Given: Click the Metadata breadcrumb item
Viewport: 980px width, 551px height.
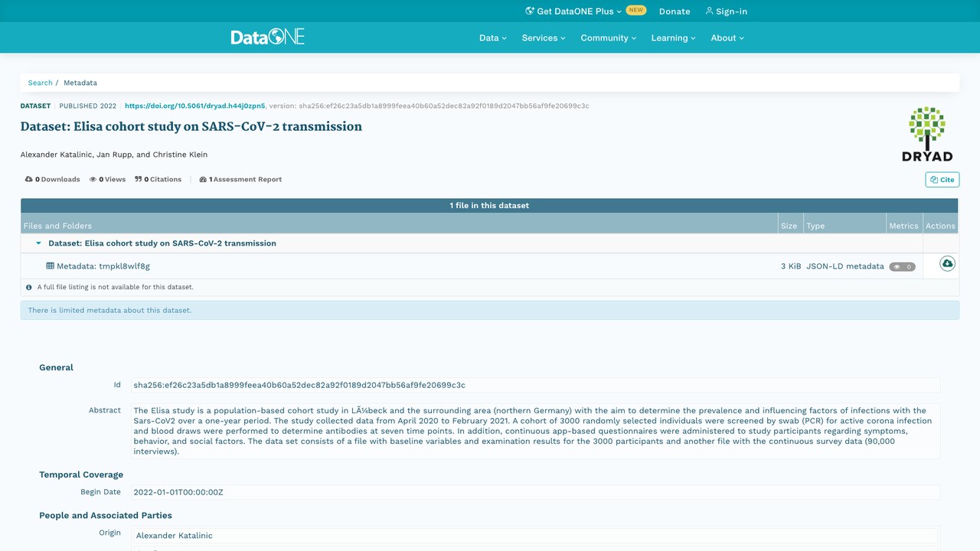Looking at the screenshot, I should (x=80, y=83).
